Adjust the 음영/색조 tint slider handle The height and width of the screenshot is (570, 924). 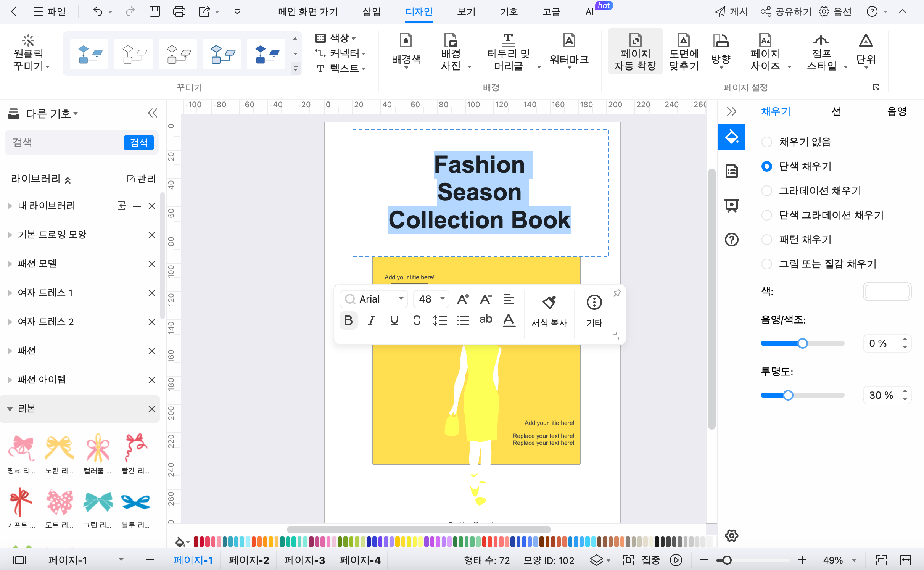(803, 343)
